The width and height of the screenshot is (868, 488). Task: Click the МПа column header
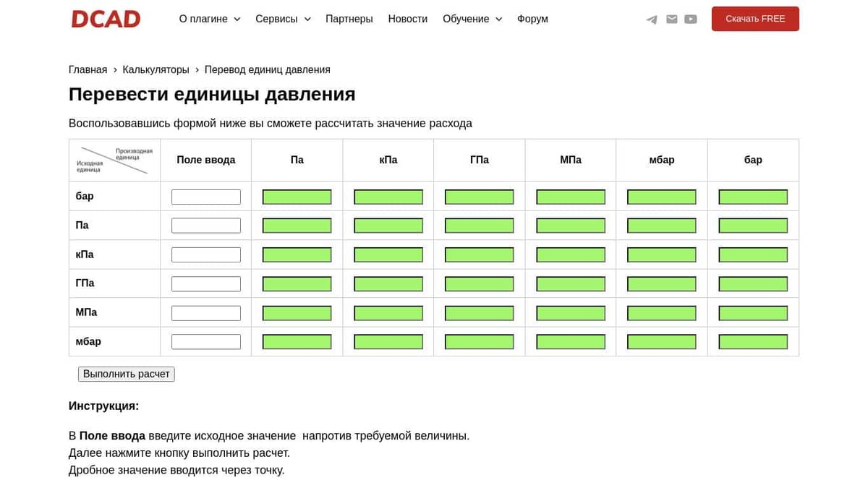click(571, 160)
